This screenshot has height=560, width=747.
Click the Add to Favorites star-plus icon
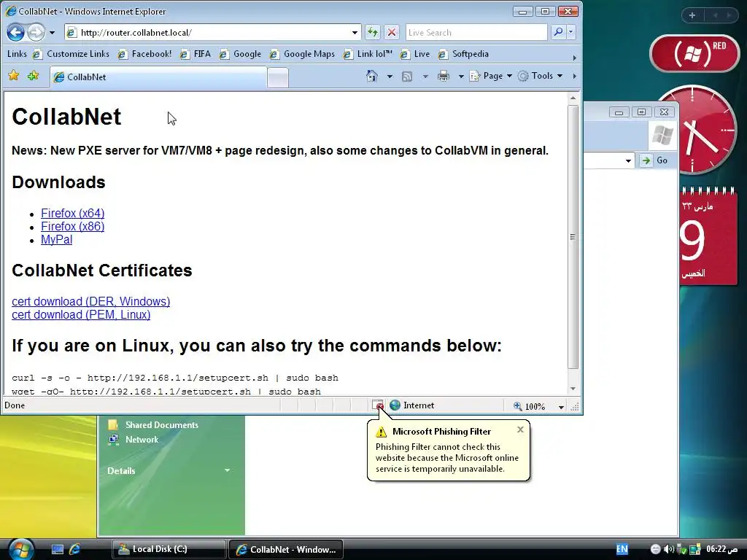pyautogui.click(x=34, y=75)
